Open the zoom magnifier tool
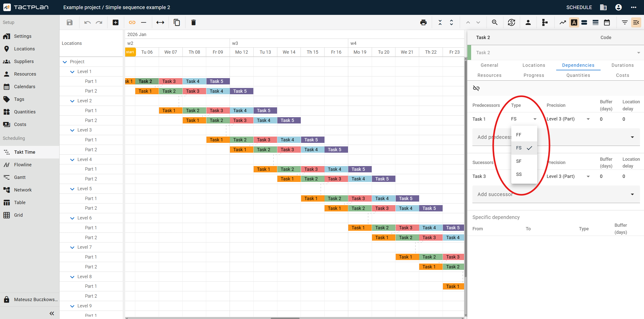 495,22
